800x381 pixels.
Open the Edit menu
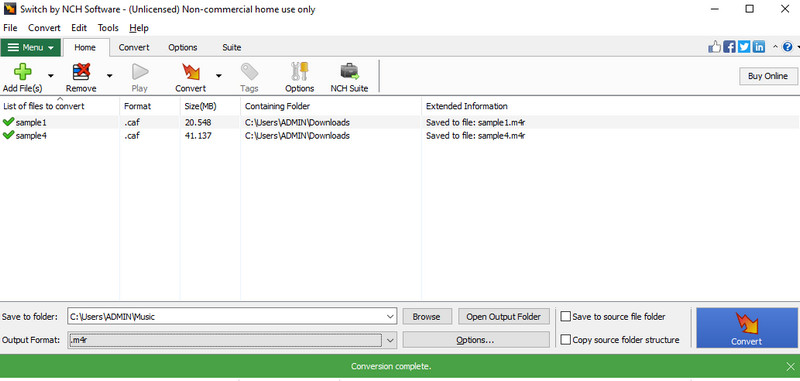pyautogui.click(x=79, y=28)
